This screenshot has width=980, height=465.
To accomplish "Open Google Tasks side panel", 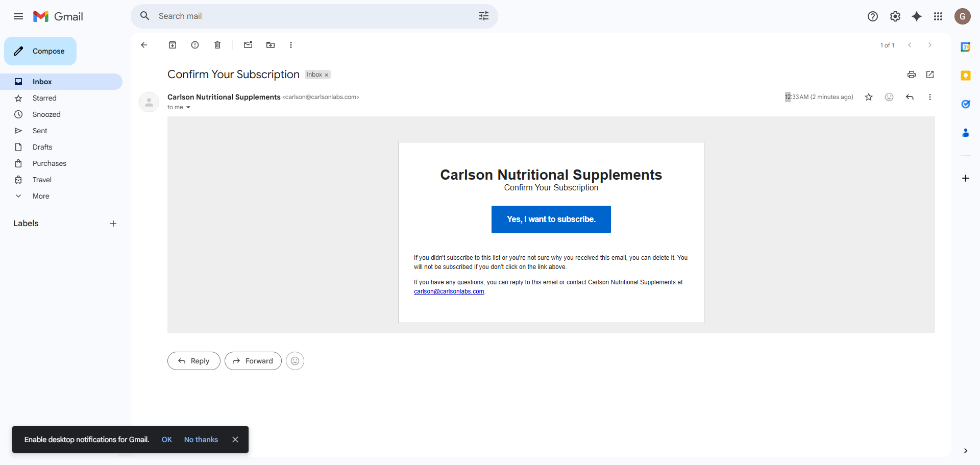I will (x=966, y=104).
